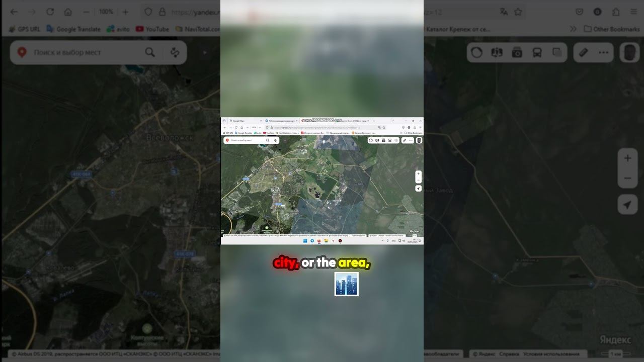Open Yandex Browser from the small center taskbar
Screen dimensions: 644x362
pos(333,241)
